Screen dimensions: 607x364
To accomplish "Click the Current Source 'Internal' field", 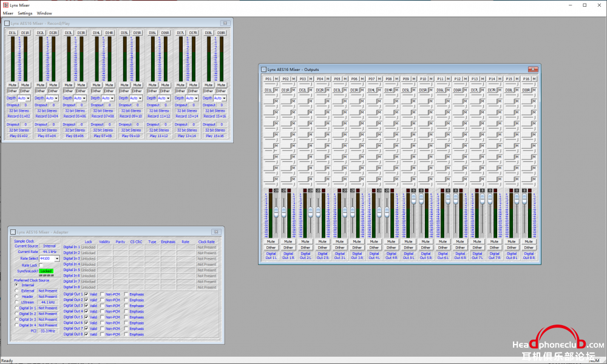I will click(x=50, y=246).
